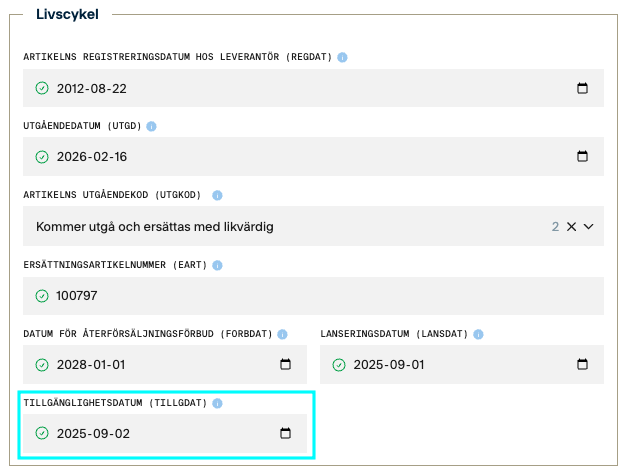Show info for FORBDAT field
This screenshot has height=474, width=626.
(283, 334)
